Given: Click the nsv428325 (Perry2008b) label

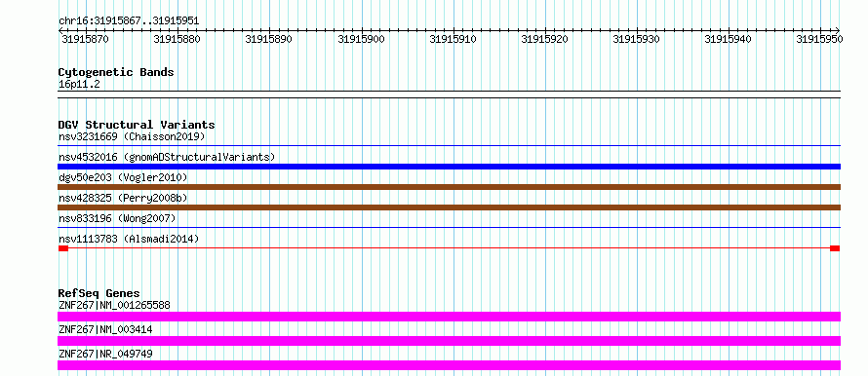Looking at the screenshot, I should pos(123,198).
